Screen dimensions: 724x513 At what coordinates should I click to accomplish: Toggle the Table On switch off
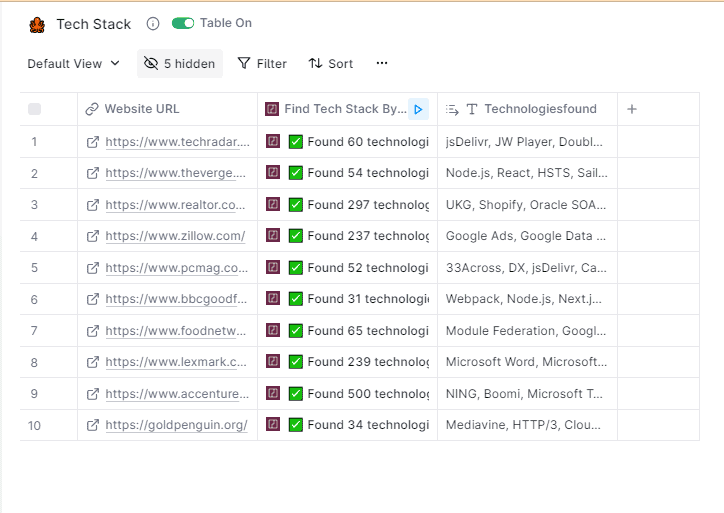tap(183, 23)
